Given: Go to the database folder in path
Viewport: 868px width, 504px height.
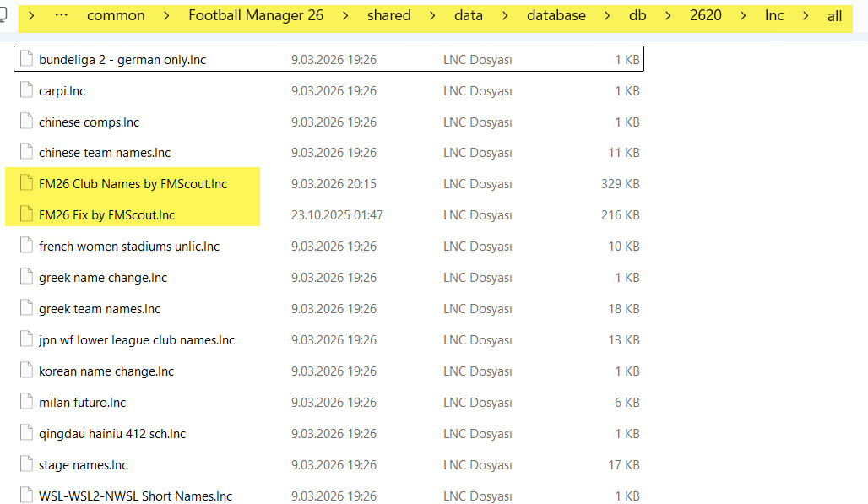Looking at the screenshot, I should (x=556, y=16).
